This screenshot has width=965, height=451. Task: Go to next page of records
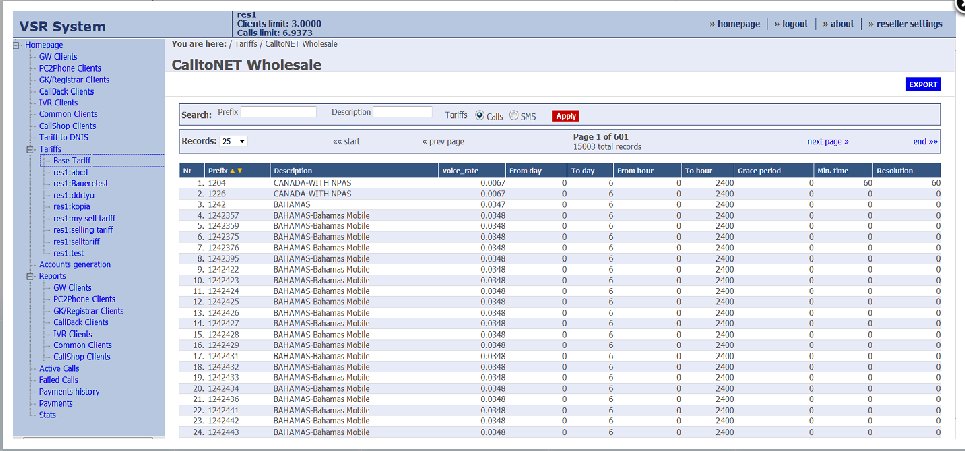828,142
